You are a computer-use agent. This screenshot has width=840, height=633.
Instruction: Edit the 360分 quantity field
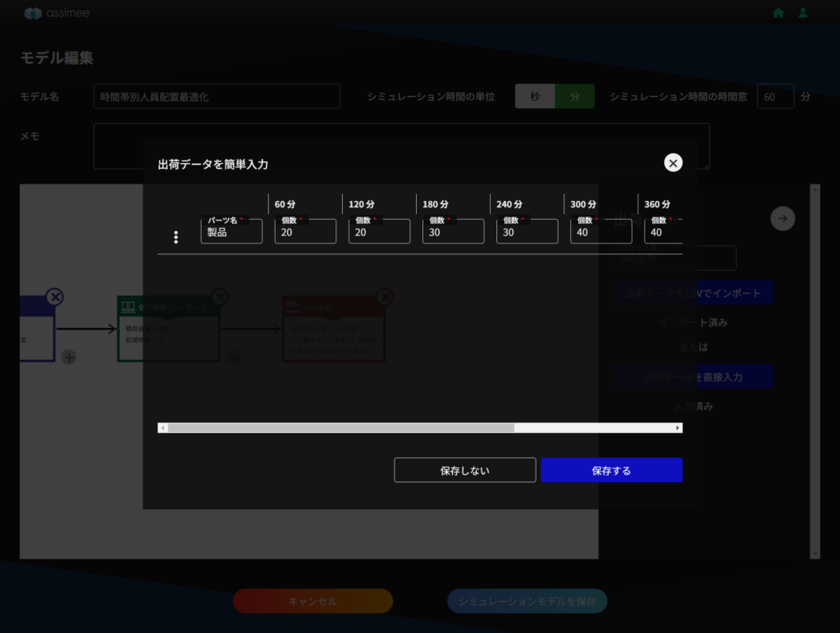coord(663,231)
